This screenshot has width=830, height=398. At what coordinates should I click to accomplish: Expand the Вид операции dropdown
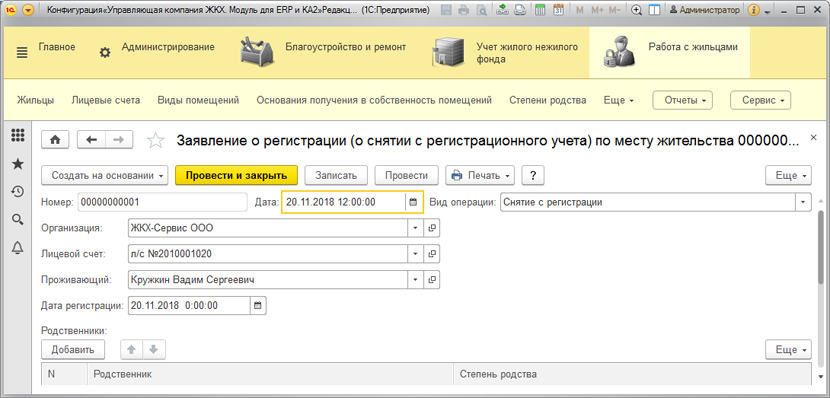804,202
